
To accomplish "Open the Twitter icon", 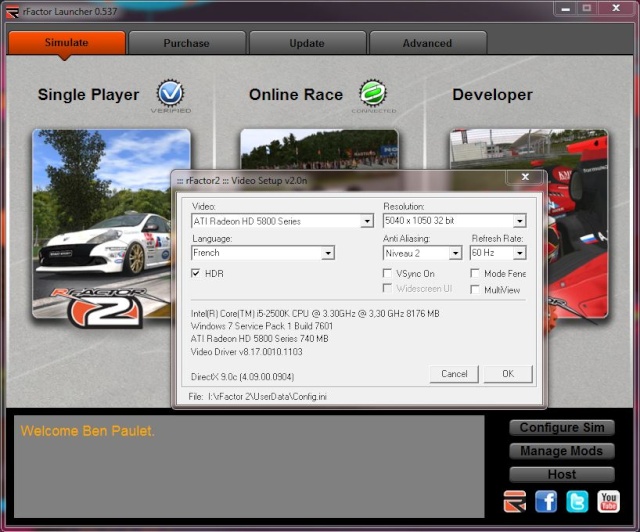I will 577,501.
